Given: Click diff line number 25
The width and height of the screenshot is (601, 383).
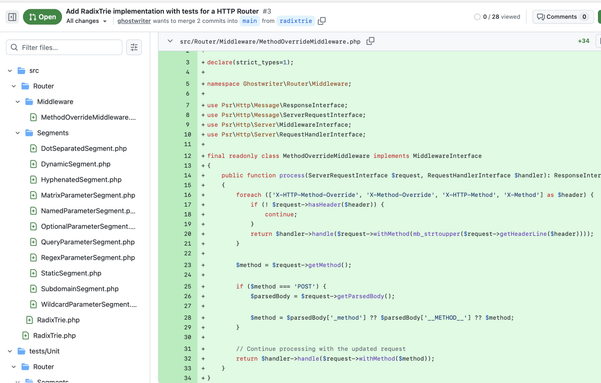Looking at the screenshot, I should point(187,287).
